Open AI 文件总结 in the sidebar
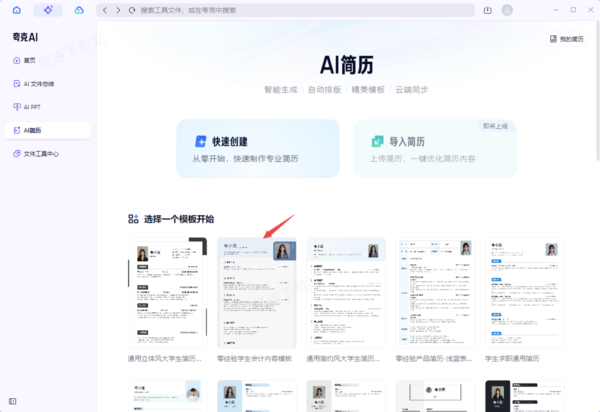 point(47,84)
